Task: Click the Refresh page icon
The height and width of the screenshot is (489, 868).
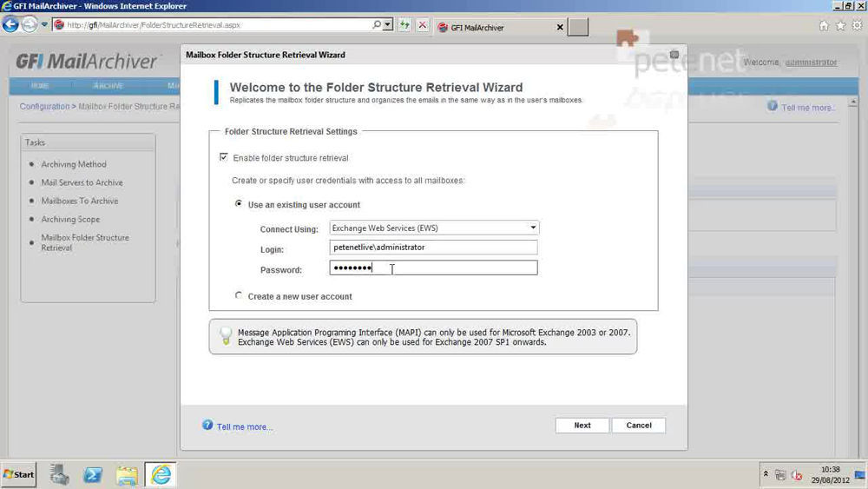Action: [x=404, y=25]
